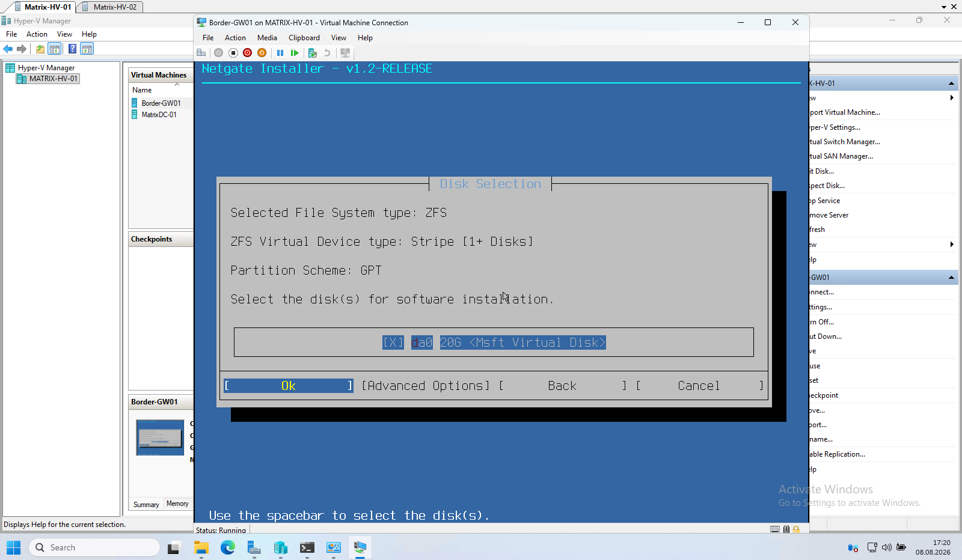Select MatrixDC-01 in Virtual Machines list
This screenshot has width=962, height=560.
point(159,115)
